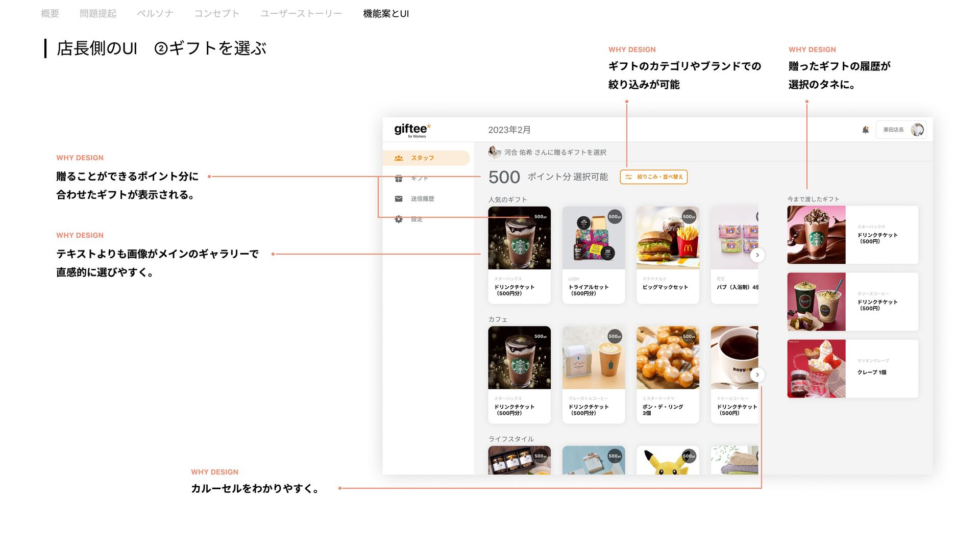The image size is (980, 551).
Task: Select ブルーボトルコーヒー drink ticket card
Action: tap(594, 375)
